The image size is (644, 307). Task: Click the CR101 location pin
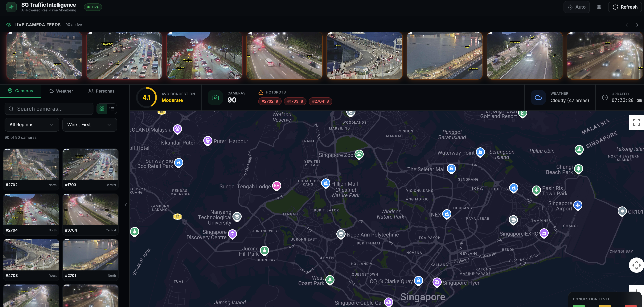tap(622, 211)
